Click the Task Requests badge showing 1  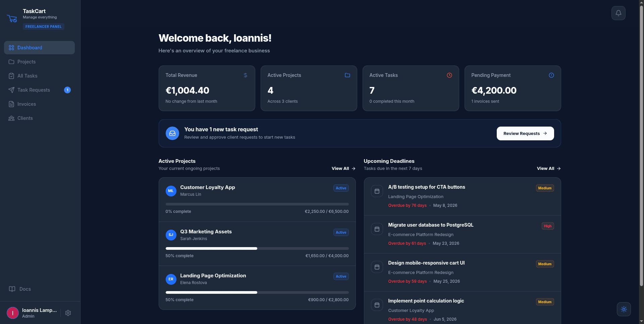tap(67, 90)
